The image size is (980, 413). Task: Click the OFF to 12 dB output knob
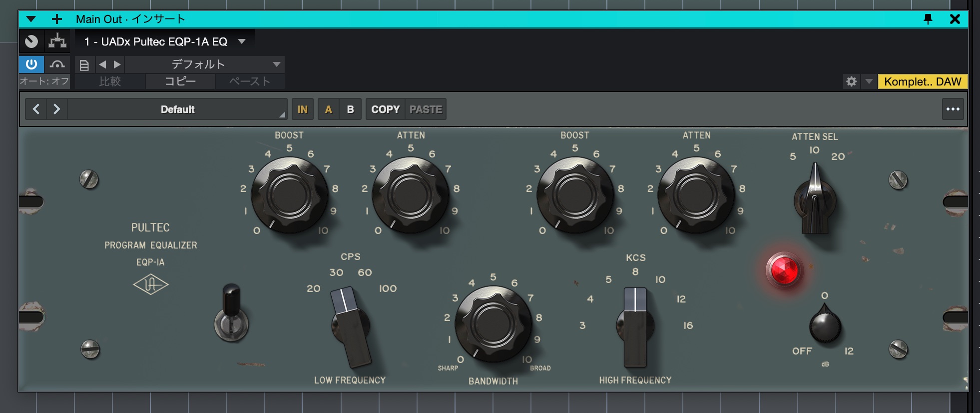pos(825,325)
